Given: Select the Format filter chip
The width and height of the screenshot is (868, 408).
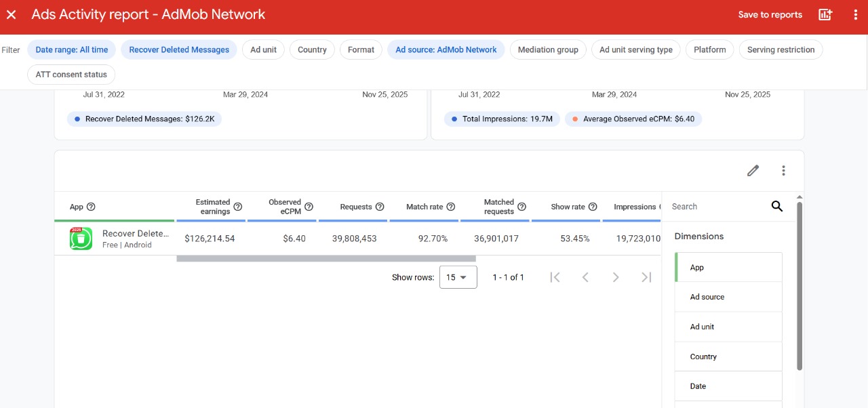Looking at the screenshot, I should (361, 49).
